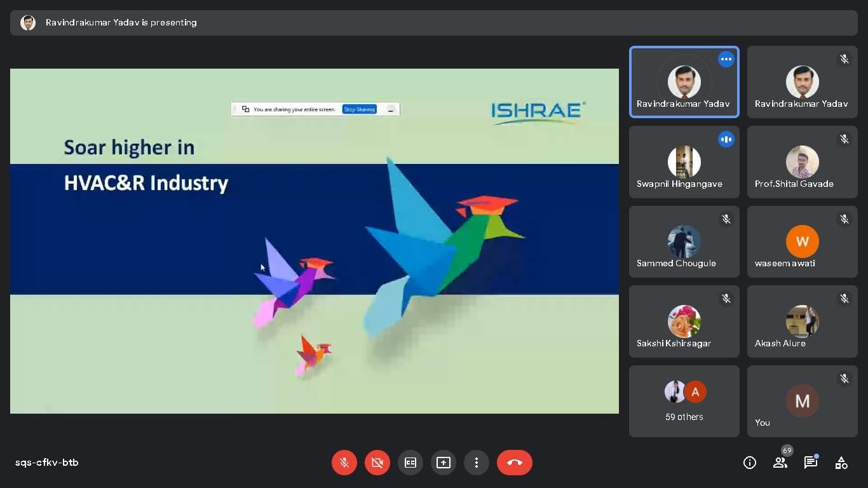Click the presenter avatar in top banner
The height and width of the screenshot is (488, 868).
coord(28,23)
